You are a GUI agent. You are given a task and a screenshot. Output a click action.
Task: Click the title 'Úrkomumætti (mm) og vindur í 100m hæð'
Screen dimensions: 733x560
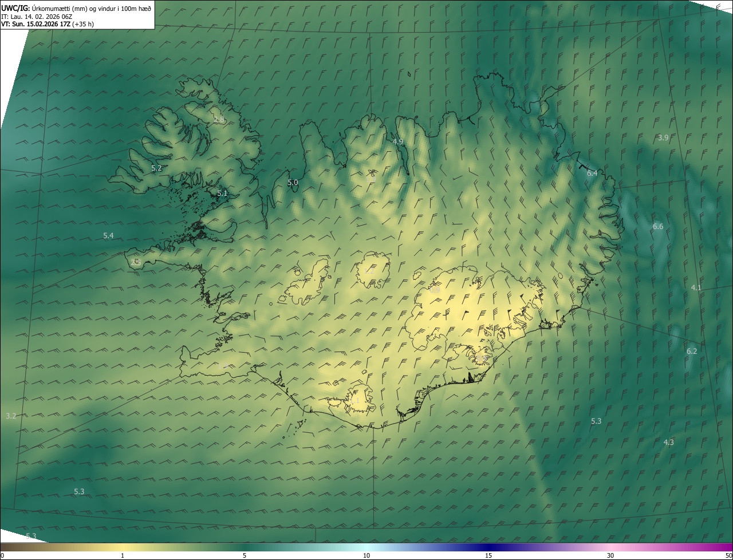92,8
